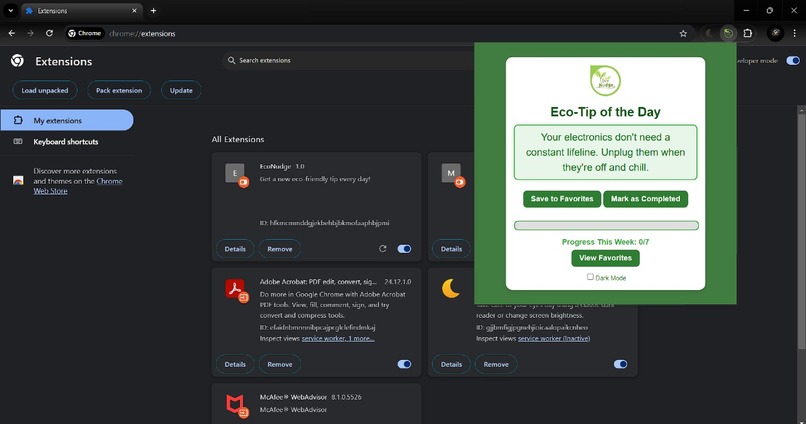Screen dimensions: 806x424
Task: Open a new tab with plus button
Action: click(x=153, y=10)
